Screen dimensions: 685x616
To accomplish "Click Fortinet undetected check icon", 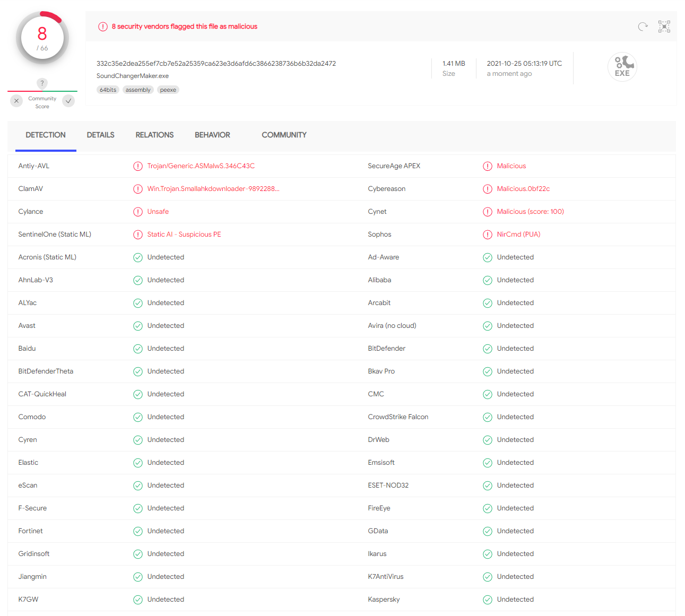I will 138,531.
